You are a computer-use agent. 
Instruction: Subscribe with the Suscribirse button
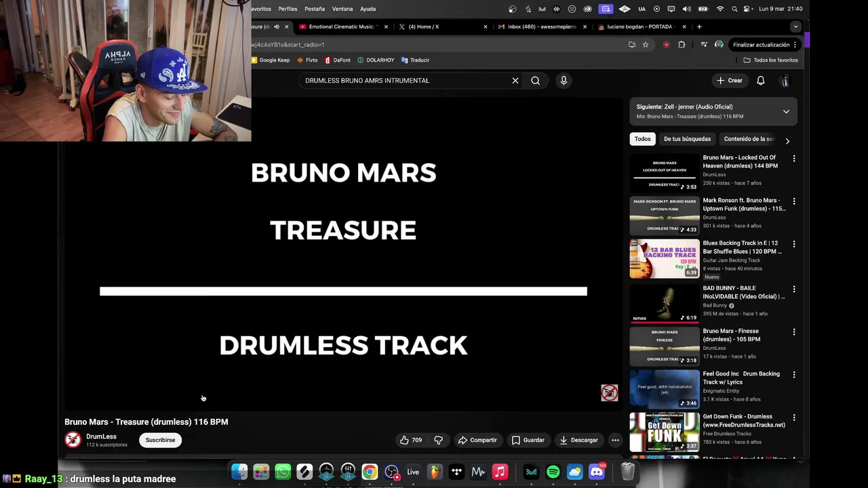click(160, 440)
